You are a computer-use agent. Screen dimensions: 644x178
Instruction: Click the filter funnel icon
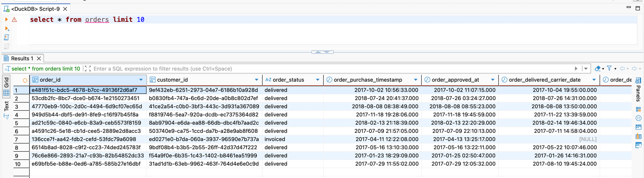point(609,68)
